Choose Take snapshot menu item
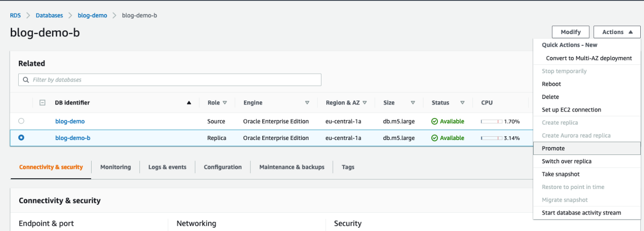The width and height of the screenshot is (644, 231). click(587, 174)
